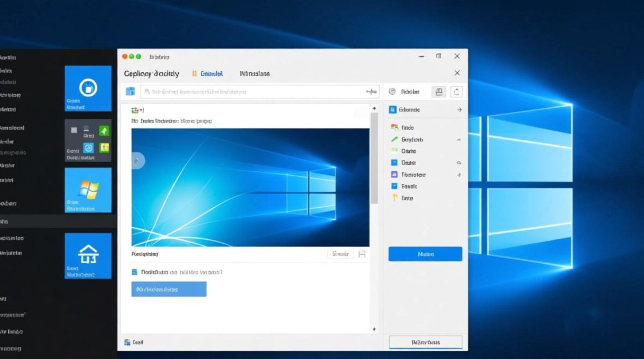
Task: Toggle the highlighted layout button in the right panel header
Action: (439, 92)
